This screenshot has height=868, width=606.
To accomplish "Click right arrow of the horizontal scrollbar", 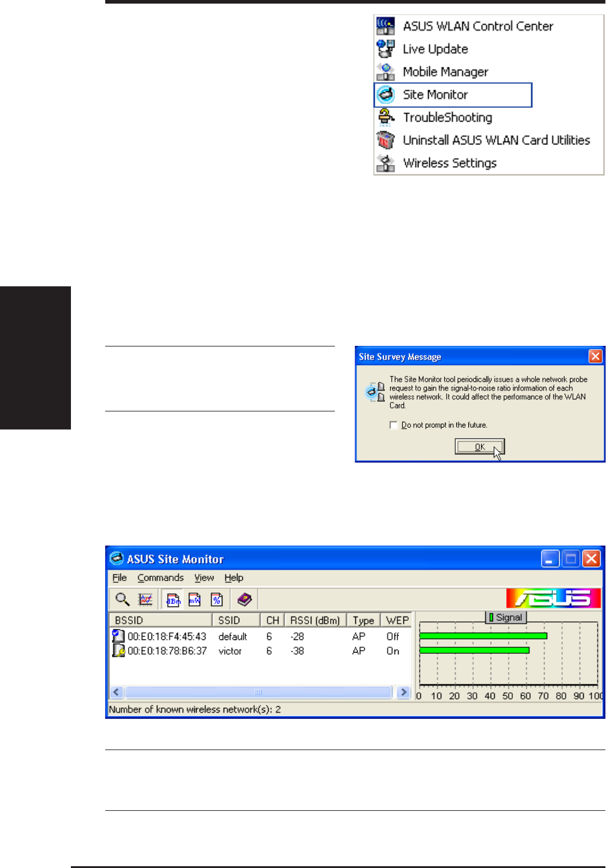I will (x=403, y=692).
